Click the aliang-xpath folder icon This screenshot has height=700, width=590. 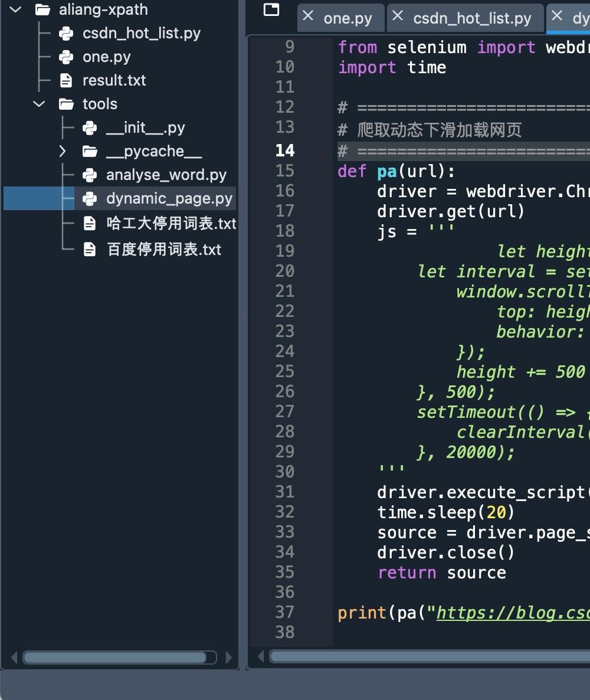[42, 10]
